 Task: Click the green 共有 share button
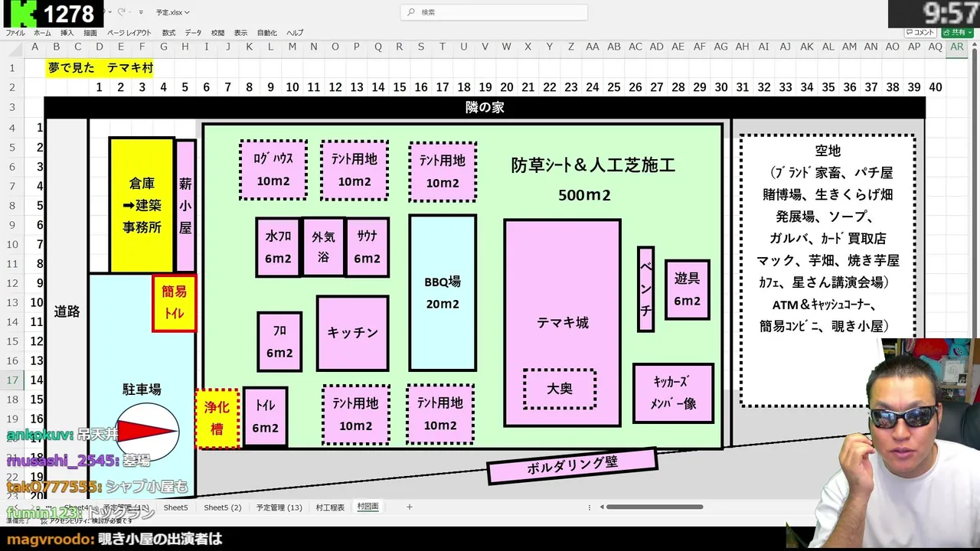[x=958, y=33]
